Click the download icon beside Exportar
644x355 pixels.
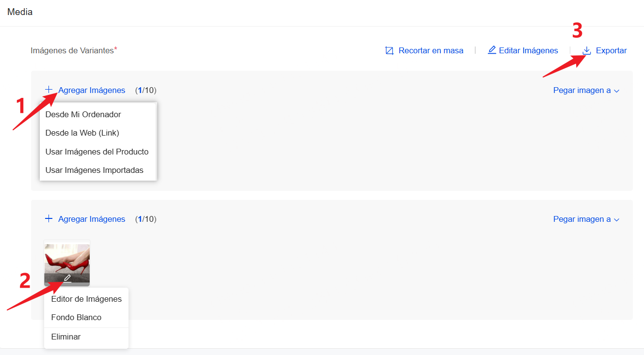pyautogui.click(x=587, y=50)
